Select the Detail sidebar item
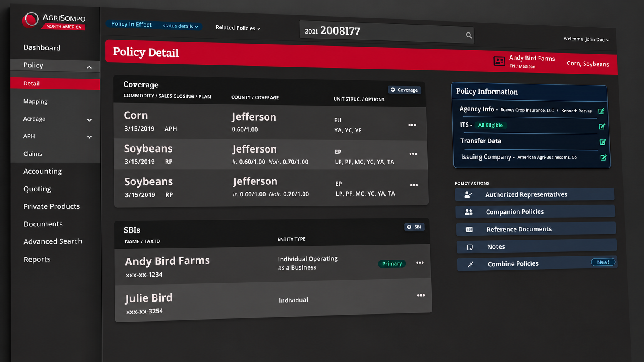Screen dimensions: 644x362 tap(55, 84)
